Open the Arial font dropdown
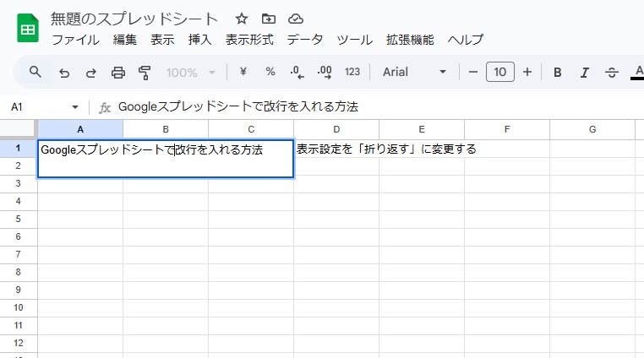 tap(414, 72)
